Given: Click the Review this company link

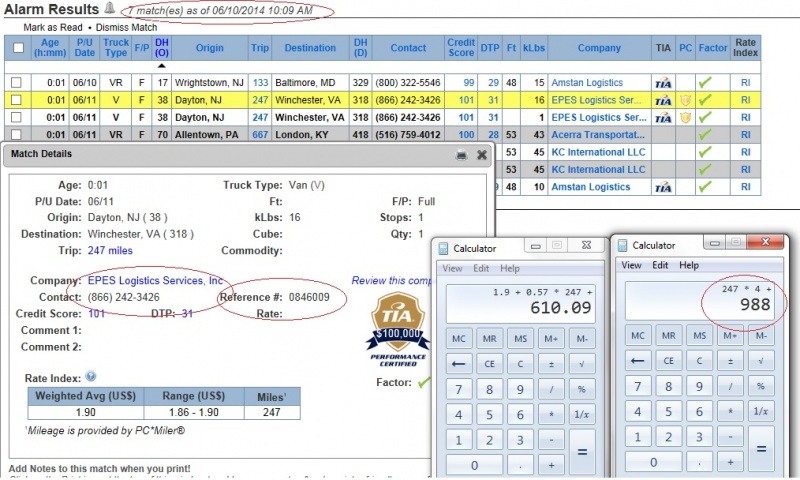Looking at the screenshot, I should pyautogui.click(x=391, y=281).
